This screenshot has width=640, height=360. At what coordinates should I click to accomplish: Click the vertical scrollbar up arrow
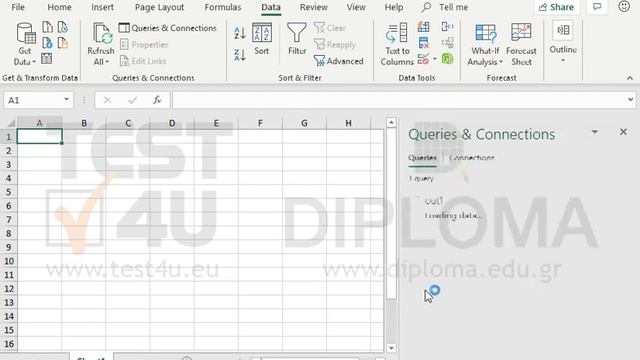391,122
